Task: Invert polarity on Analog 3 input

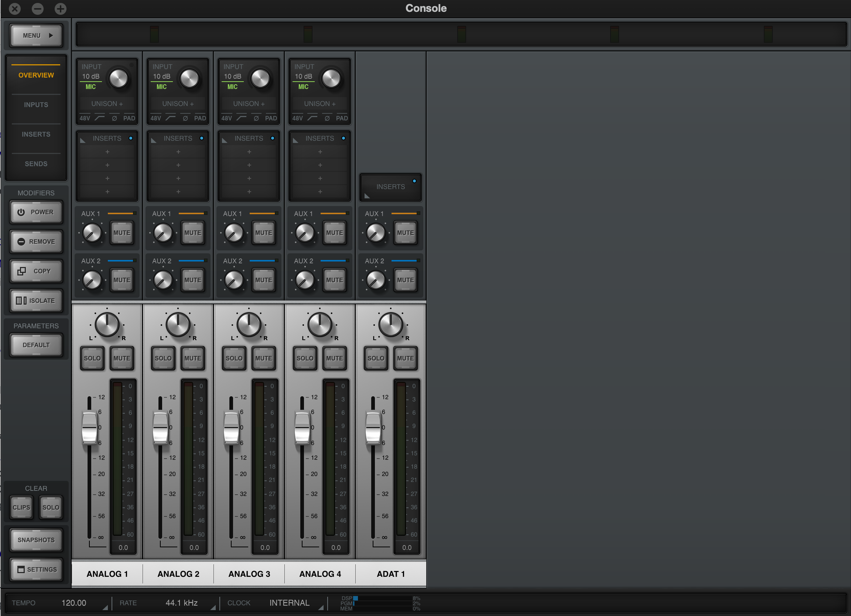Action: tap(256, 118)
